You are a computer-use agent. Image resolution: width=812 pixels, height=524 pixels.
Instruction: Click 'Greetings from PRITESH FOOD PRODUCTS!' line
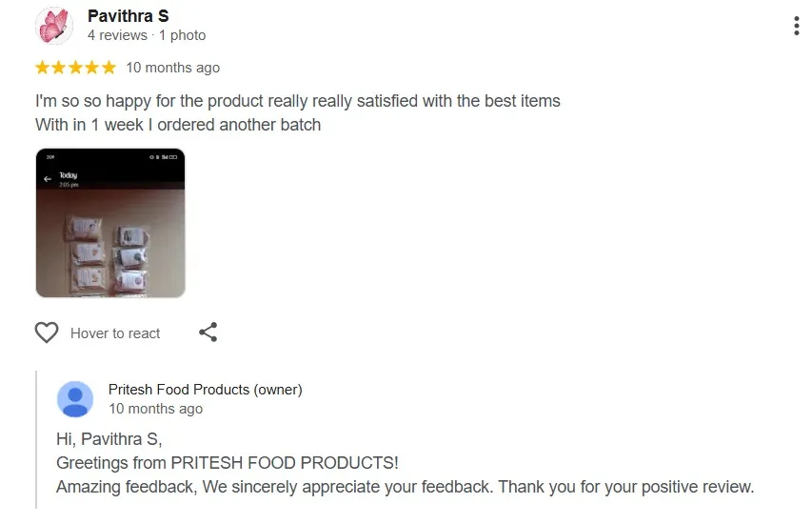227,463
